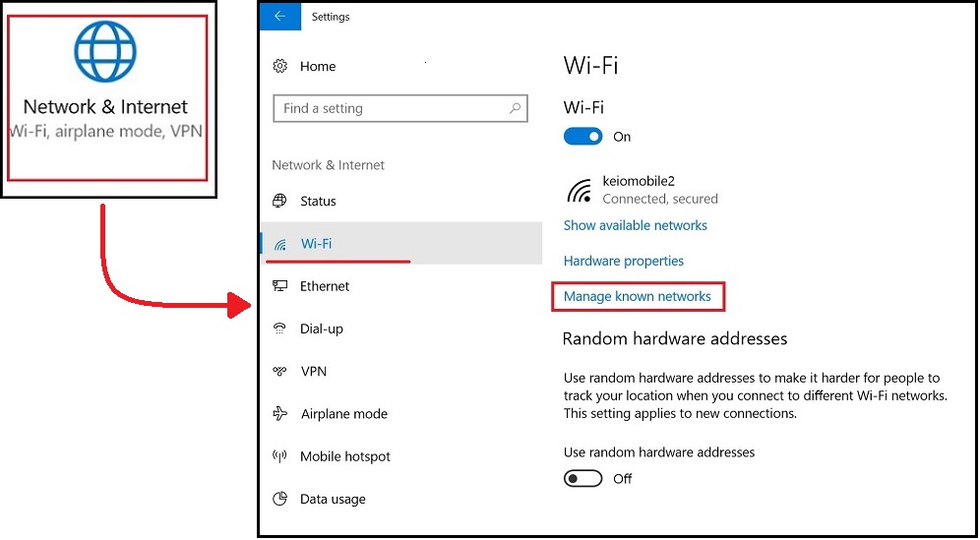Click the Ethernet monitor icon
980x540 pixels.
280,286
